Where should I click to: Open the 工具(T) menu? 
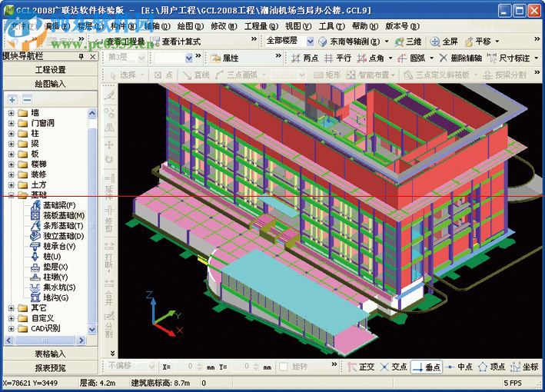pyautogui.click(x=332, y=26)
